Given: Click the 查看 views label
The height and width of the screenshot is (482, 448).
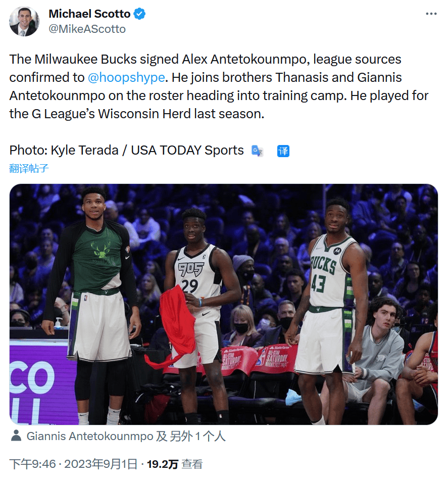Looking at the screenshot, I should [192, 464].
